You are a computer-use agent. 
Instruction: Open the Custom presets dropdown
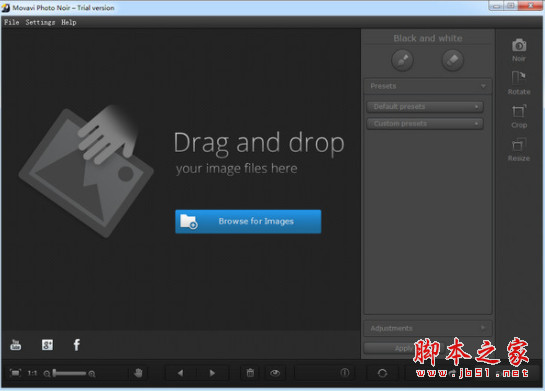click(x=425, y=124)
